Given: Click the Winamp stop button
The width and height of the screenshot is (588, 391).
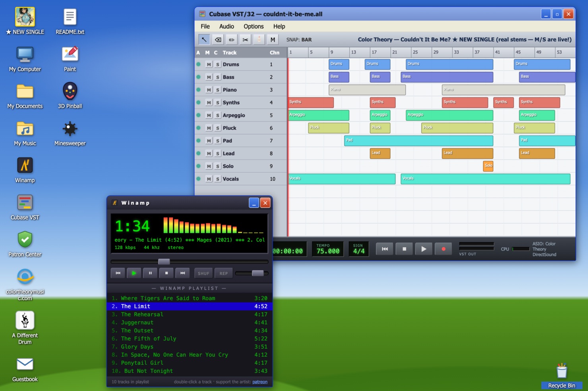Looking at the screenshot, I should (166, 273).
